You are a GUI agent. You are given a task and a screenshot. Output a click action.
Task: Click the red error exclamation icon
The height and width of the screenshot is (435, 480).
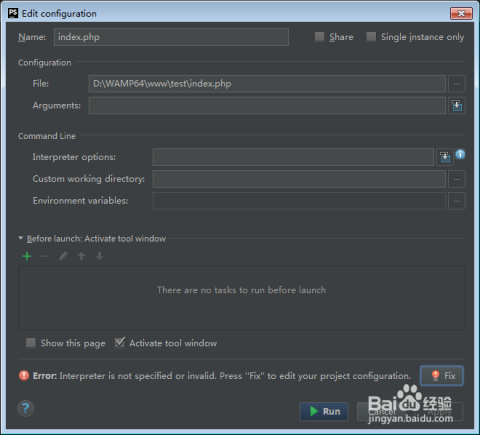pyautogui.click(x=24, y=376)
